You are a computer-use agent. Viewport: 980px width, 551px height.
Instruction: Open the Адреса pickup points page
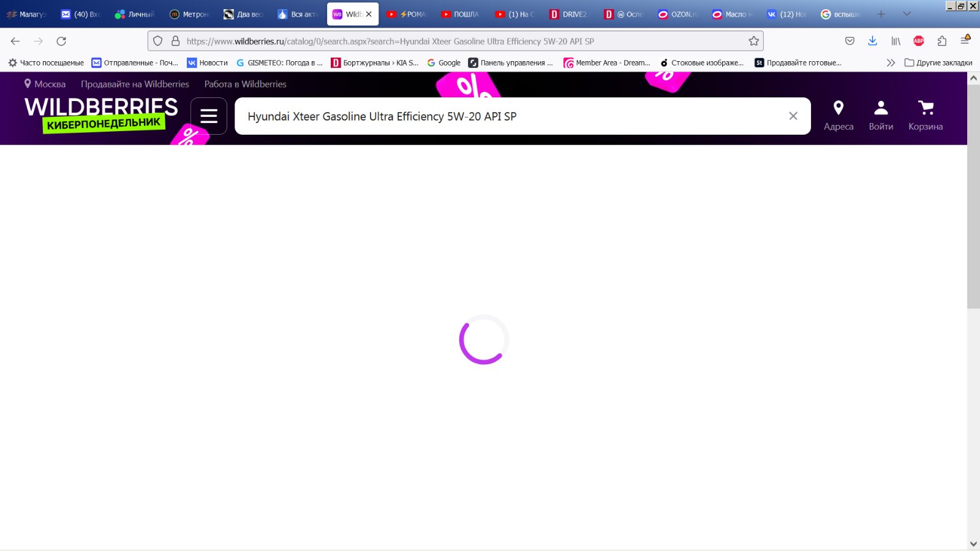tap(839, 116)
